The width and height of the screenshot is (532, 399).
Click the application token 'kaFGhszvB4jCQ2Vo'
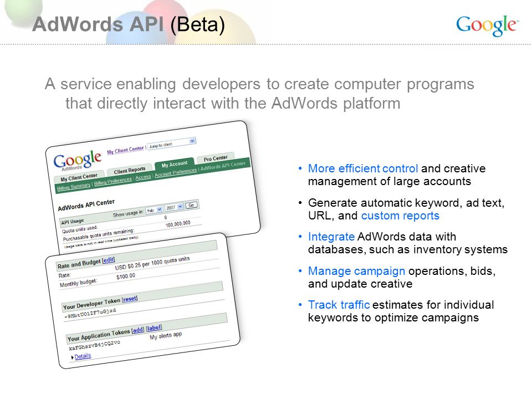pyautogui.click(x=94, y=345)
